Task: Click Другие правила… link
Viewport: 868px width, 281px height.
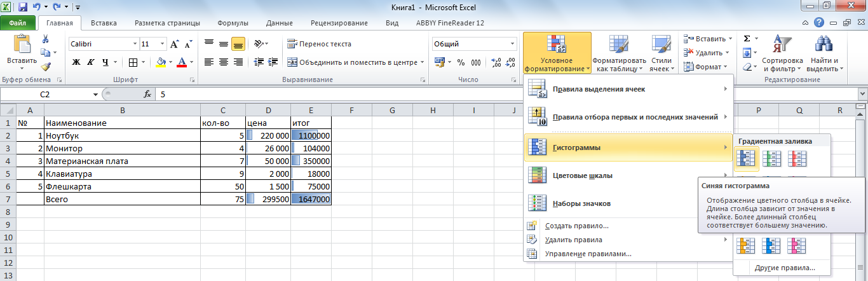Action: 785,268
